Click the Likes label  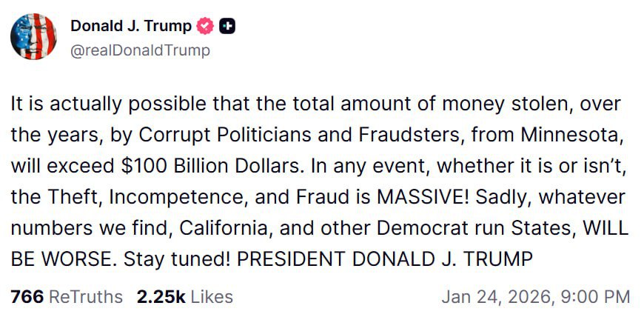click(211, 297)
